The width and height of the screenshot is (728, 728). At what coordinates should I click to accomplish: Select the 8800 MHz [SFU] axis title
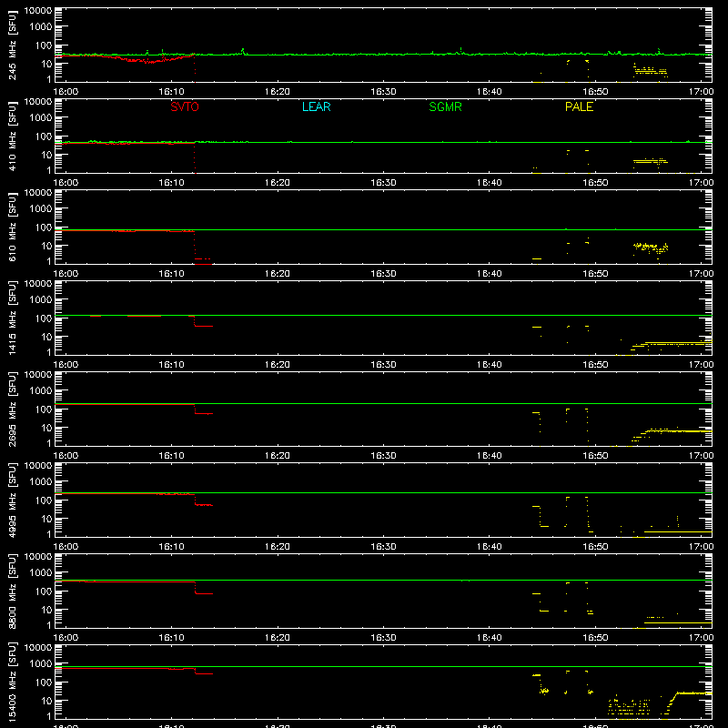(13, 591)
